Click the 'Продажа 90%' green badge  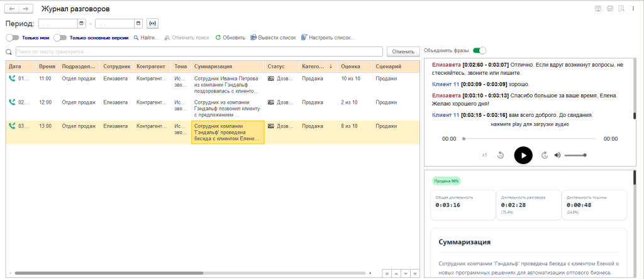coord(447,181)
